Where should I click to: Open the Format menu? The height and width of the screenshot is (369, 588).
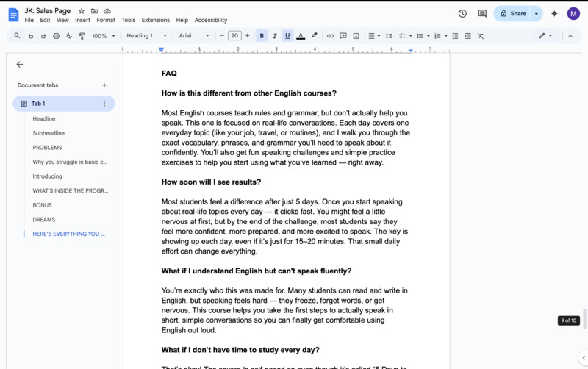(x=106, y=20)
